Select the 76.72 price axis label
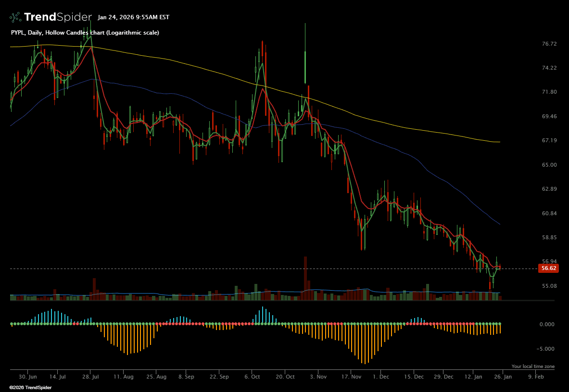Viewport: 569px width, 392px height. point(549,44)
